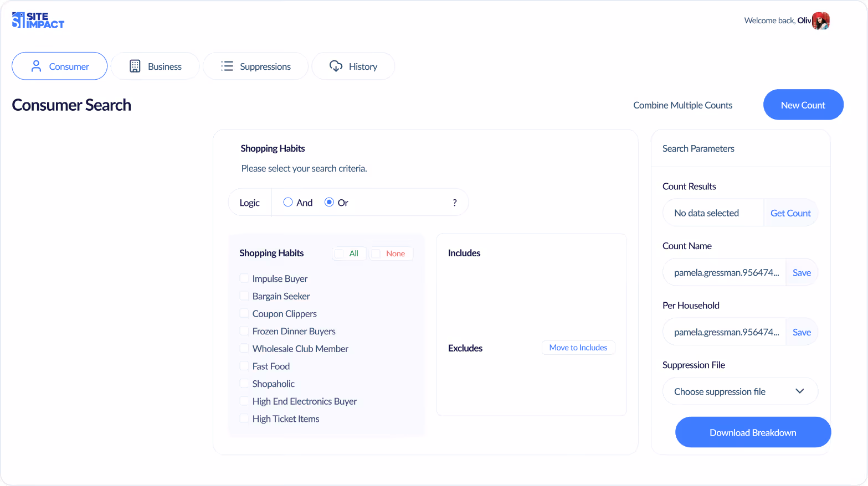Check Frozen Dinner Buyers
This screenshot has width=868, height=486.
(244, 331)
